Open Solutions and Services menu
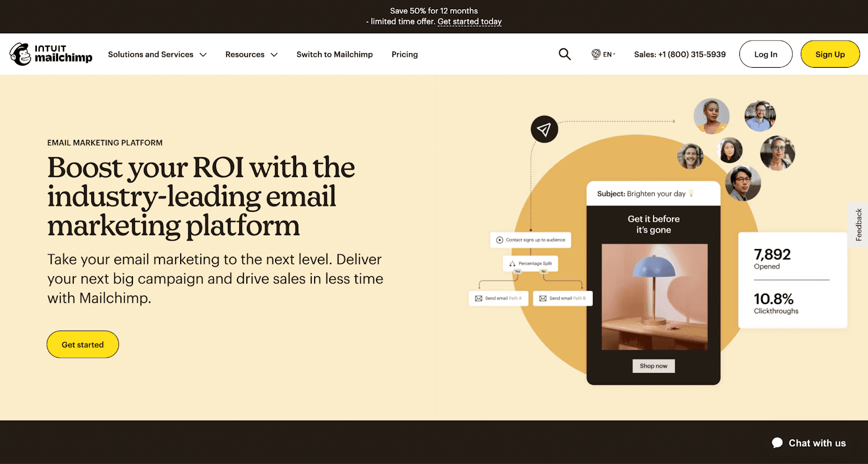This screenshot has height=464, width=868. [157, 54]
